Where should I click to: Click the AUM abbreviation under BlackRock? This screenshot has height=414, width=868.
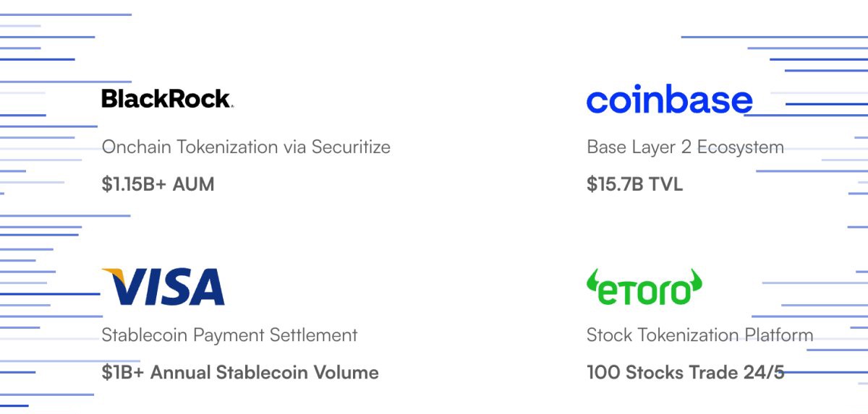(x=194, y=184)
